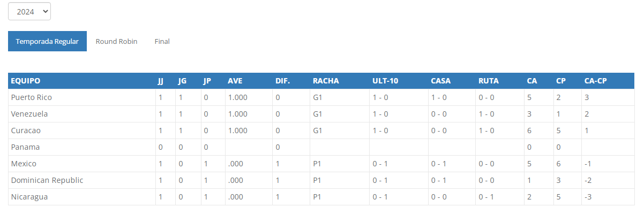Select the Temporada Regular tab
This screenshot has height=215, width=644.
[x=47, y=41]
